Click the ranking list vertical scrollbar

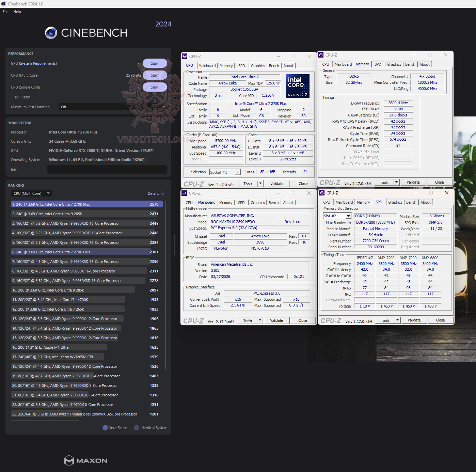tap(165, 285)
